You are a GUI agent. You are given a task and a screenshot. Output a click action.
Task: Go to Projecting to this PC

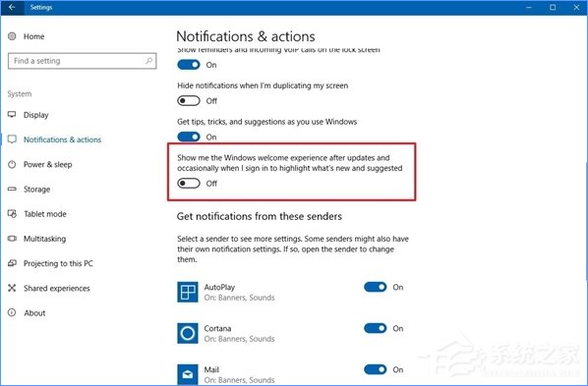coord(58,263)
